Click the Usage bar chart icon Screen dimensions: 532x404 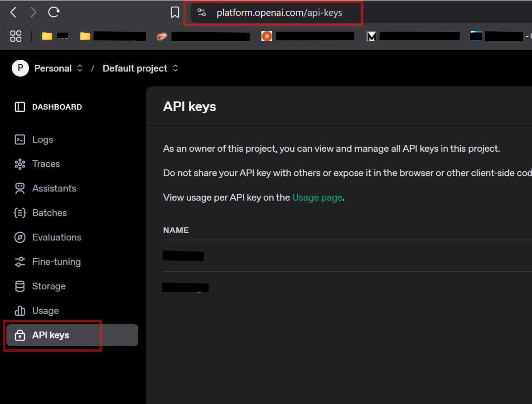click(x=19, y=310)
